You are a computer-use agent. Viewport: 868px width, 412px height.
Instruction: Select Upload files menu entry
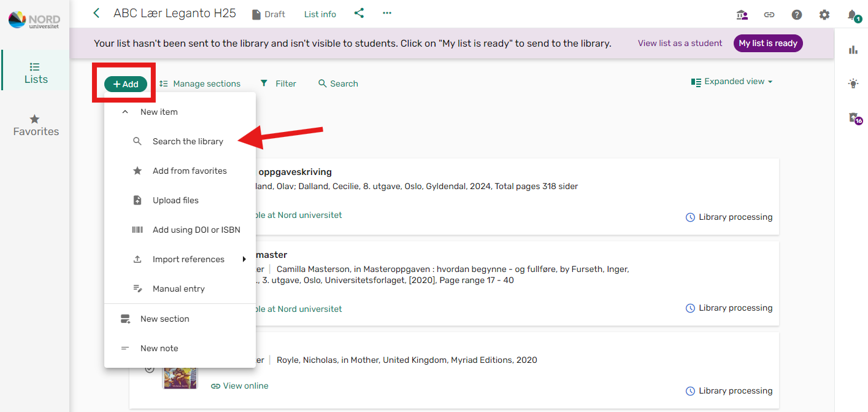180,200
